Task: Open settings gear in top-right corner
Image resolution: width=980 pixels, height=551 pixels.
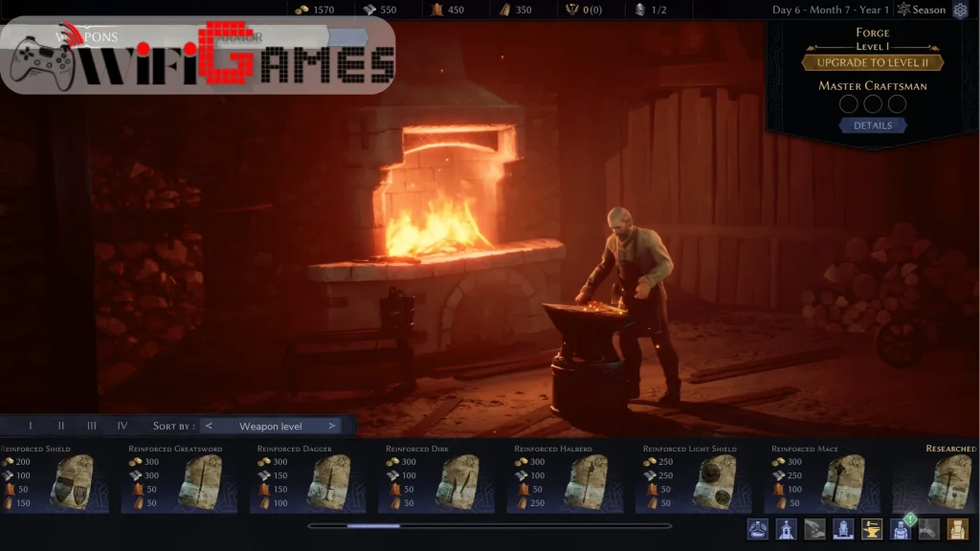Action: [x=960, y=10]
